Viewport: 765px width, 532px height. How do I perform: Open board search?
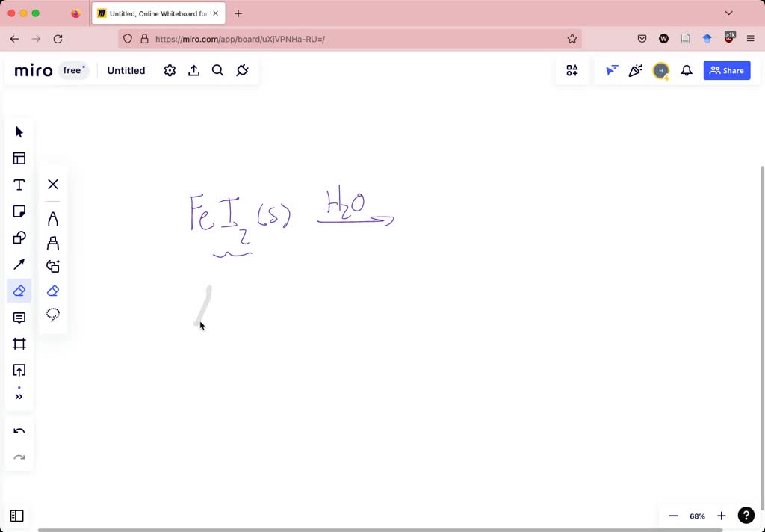217,70
